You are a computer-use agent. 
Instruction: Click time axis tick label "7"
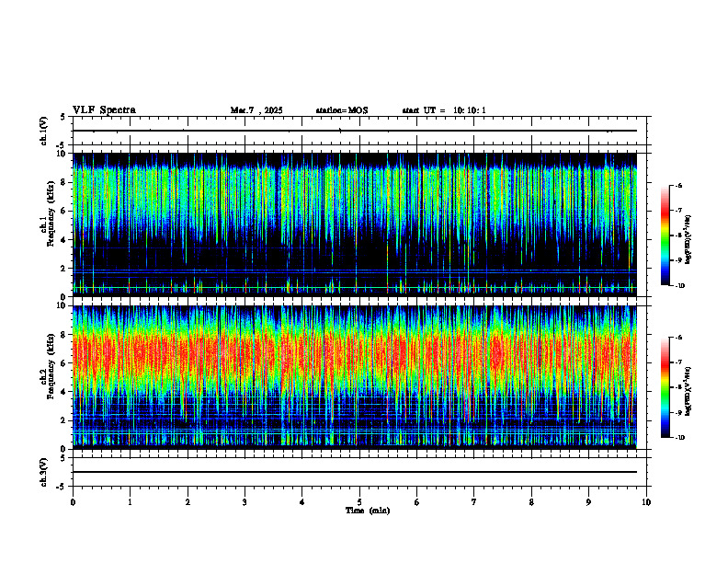click(x=474, y=502)
